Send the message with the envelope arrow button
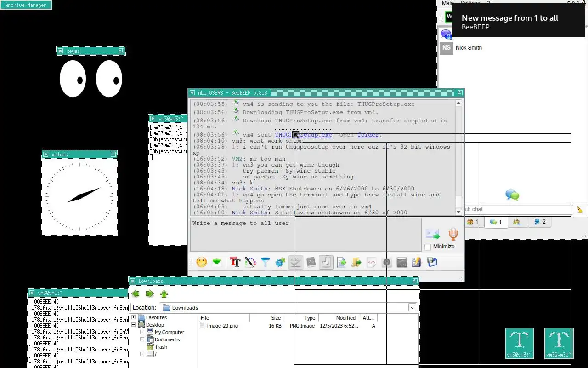 433,235
